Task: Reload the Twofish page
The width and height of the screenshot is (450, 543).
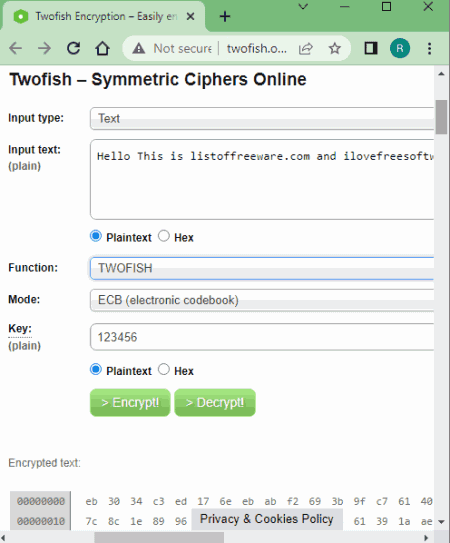Action: point(73,48)
